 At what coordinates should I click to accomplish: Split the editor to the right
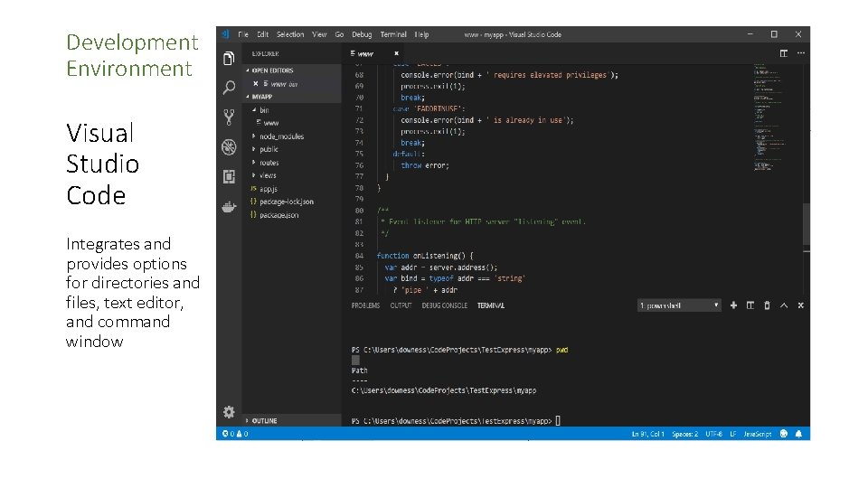(x=783, y=53)
